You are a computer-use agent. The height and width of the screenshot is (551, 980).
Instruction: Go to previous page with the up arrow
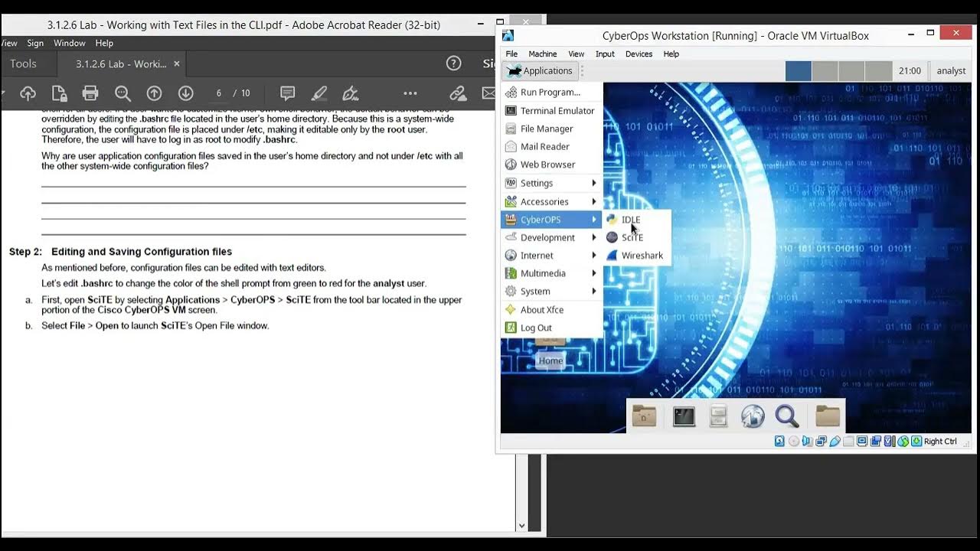[x=154, y=93]
